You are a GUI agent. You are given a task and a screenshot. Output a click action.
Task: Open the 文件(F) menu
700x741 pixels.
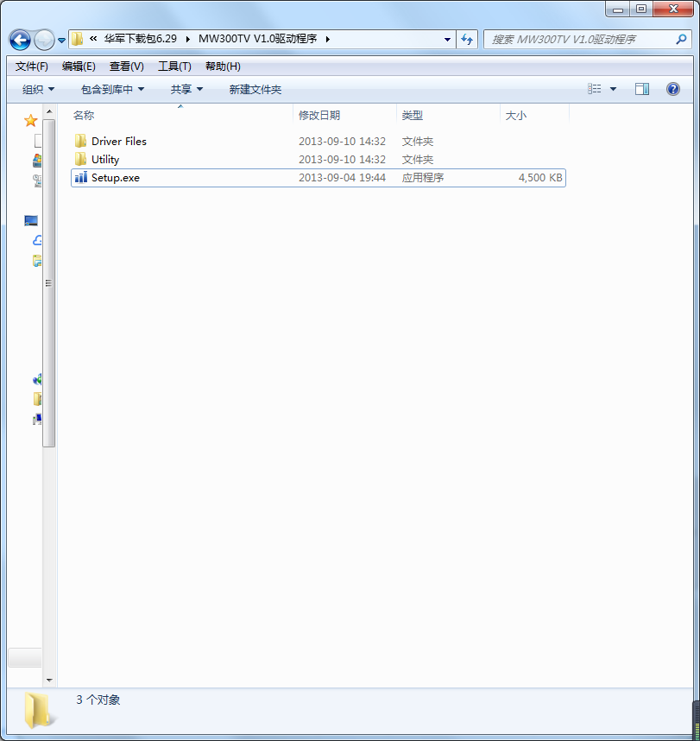click(32, 66)
